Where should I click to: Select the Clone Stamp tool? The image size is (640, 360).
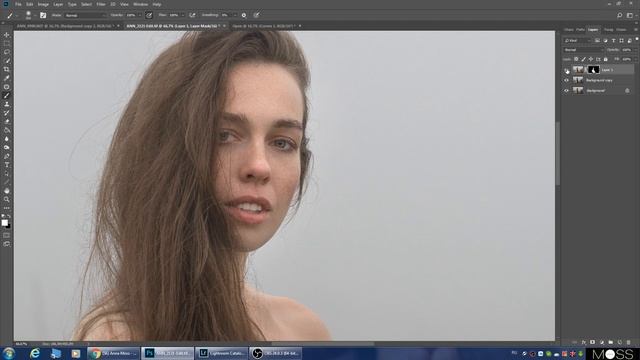click(7, 104)
